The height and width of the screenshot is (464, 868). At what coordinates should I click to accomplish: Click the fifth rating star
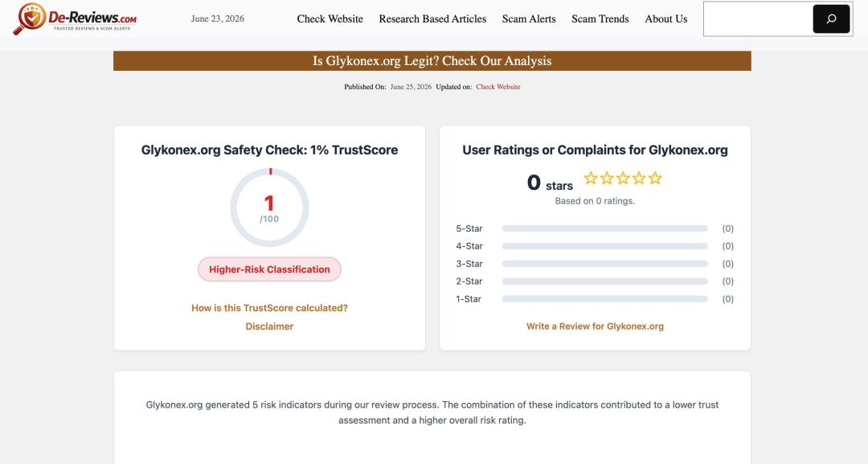(655, 179)
